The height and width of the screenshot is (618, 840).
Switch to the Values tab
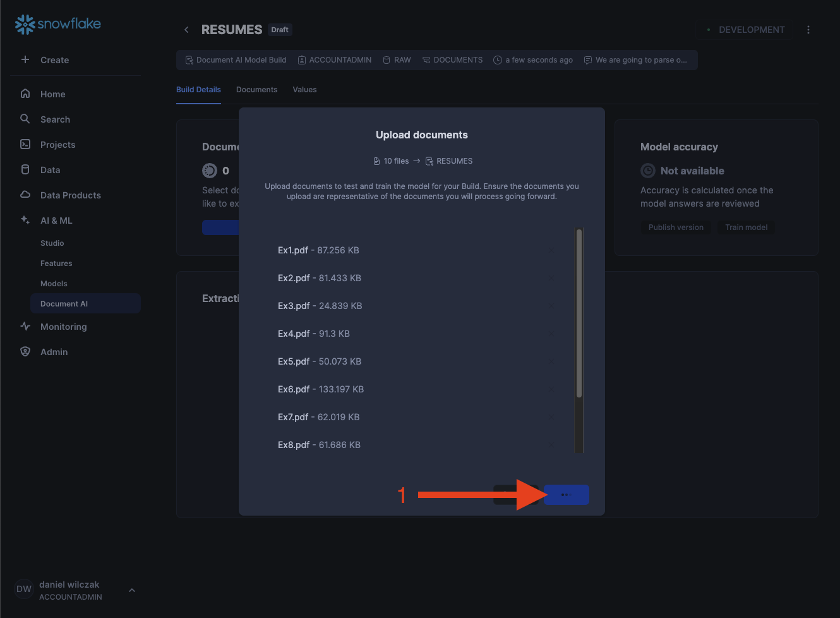pos(304,90)
